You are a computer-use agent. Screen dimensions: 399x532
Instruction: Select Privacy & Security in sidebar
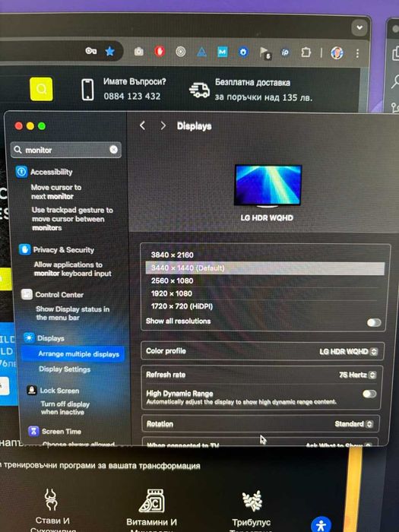(x=63, y=250)
